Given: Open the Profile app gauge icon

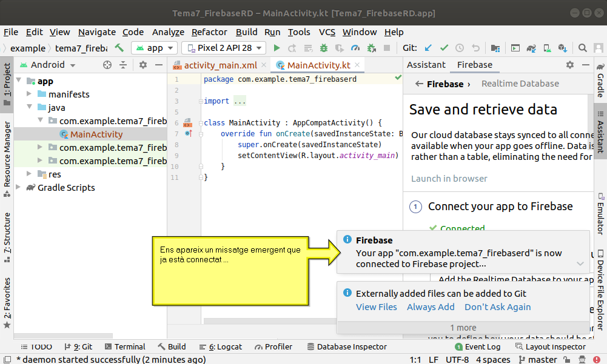Looking at the screenshot, I should pos(355,48).
